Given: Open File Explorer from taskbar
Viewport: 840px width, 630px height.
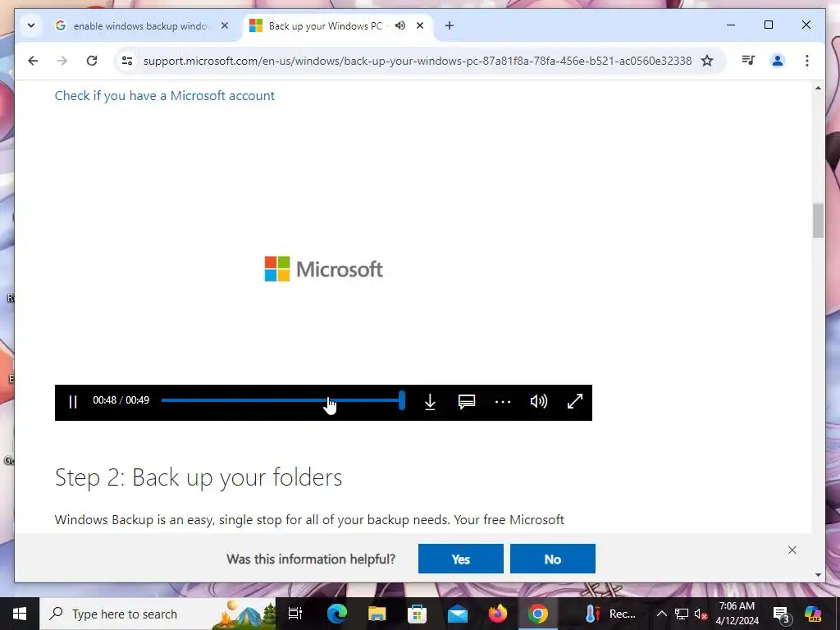Looking at the screenshot, I should point(377,614).
